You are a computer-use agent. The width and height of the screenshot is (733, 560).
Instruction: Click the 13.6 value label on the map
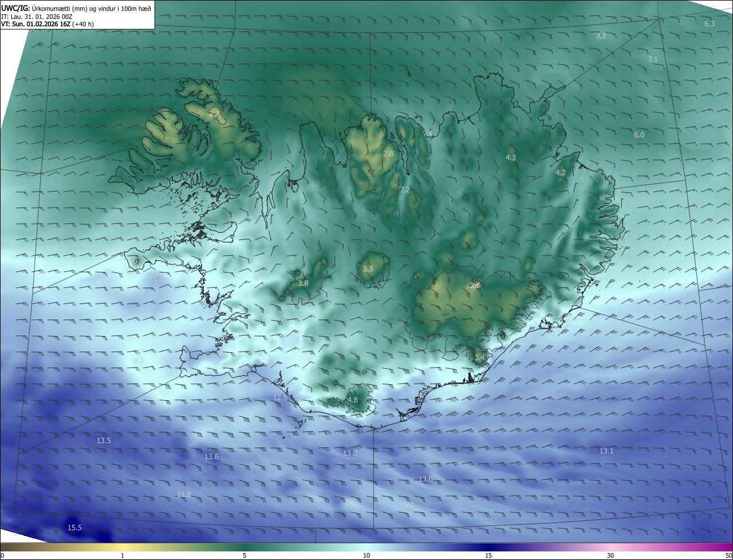(x=212, y=457)
